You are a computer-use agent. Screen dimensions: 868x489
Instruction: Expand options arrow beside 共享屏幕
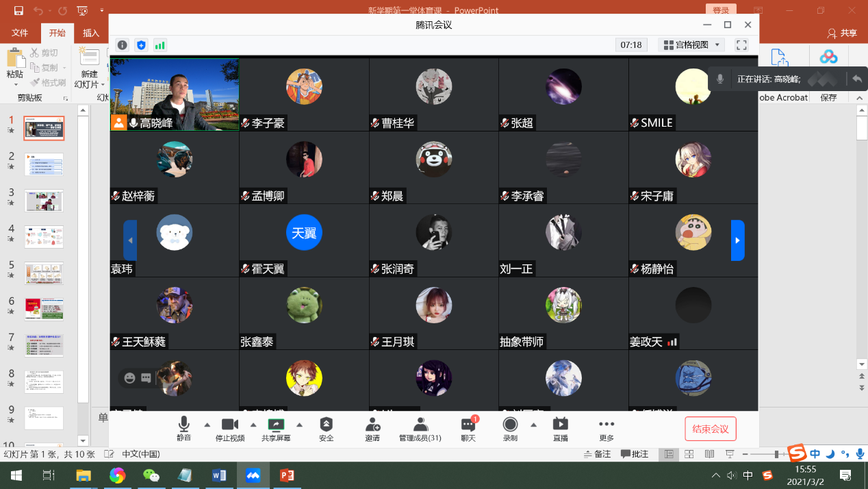pyautogui.click(x=299, y=425)
